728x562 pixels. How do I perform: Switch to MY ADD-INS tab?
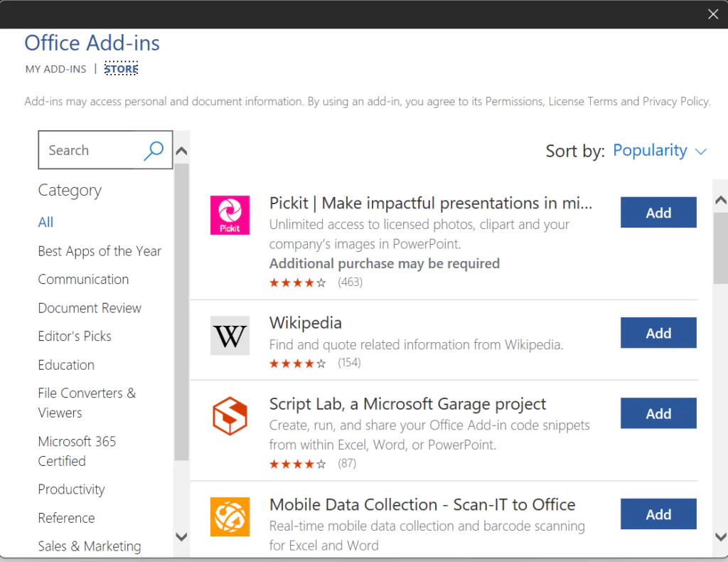coord(55,69)
